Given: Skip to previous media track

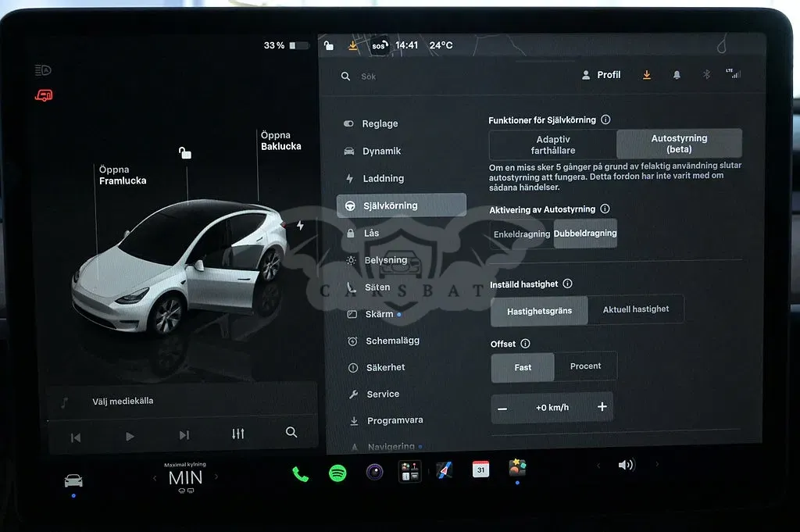Looking at the screenshot, I should (76, 437).
